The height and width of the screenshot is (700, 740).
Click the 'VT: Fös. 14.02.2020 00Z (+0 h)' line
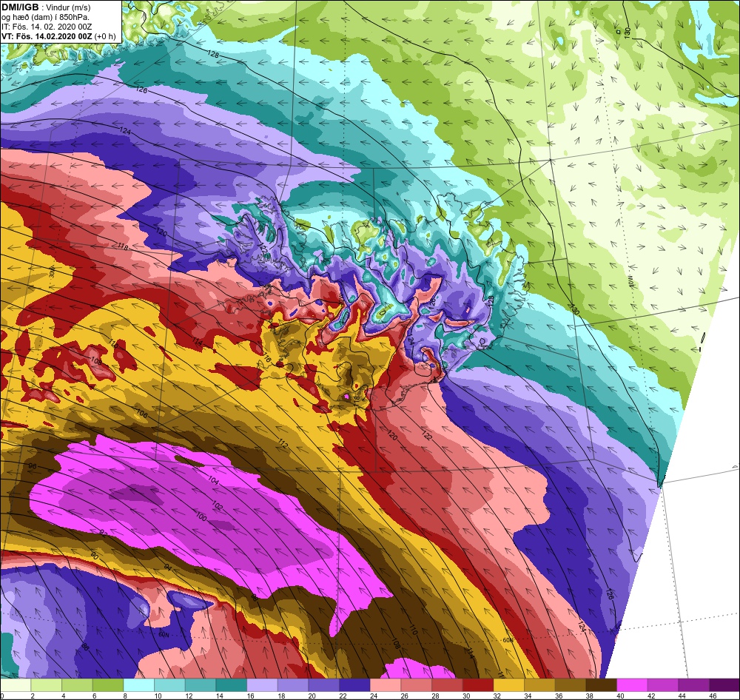coord(58,36)
